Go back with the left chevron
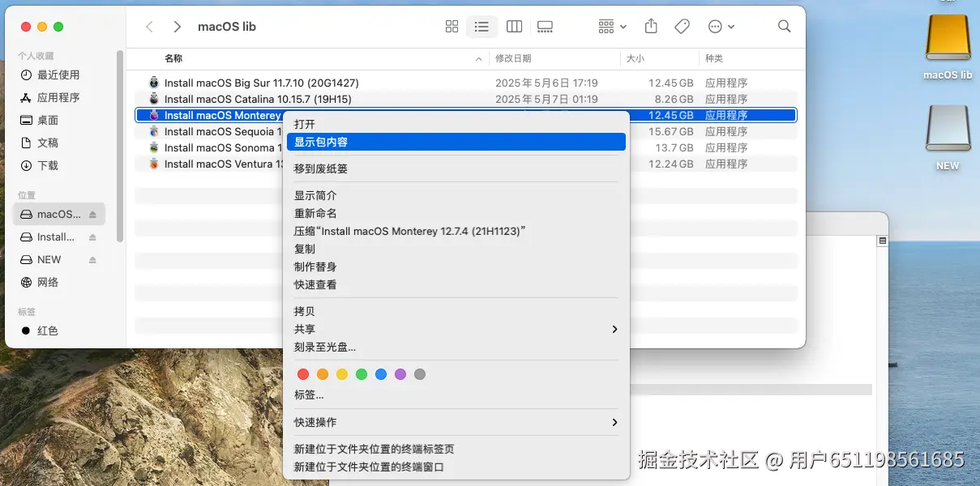The width and height of the screenshot is (980, 486). [x=149, y=27]
